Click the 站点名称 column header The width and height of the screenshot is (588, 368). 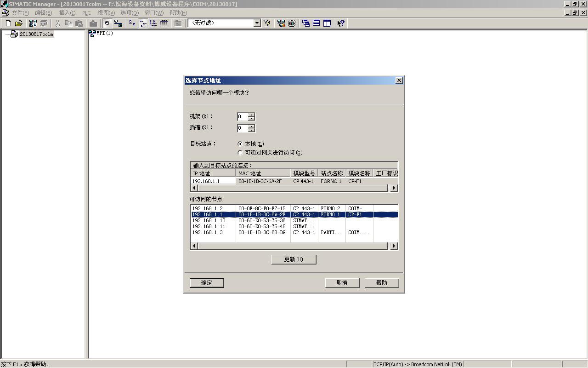[332, 173]
